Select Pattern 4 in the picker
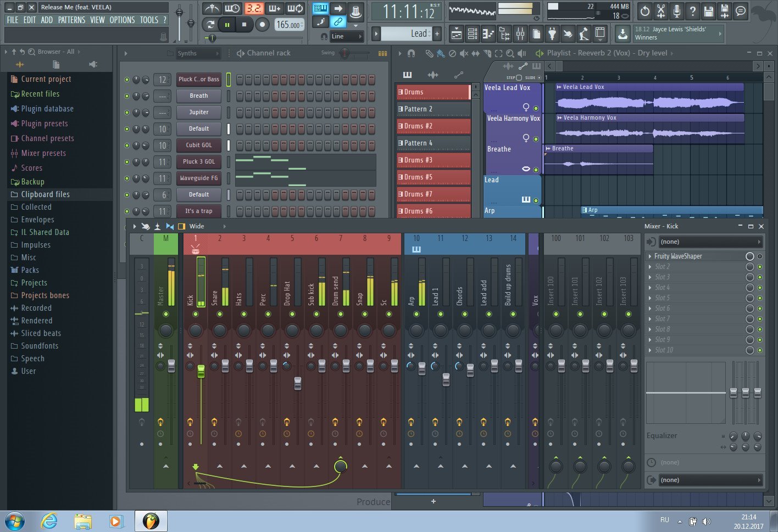Screen dimensions: 778x532 pyautogui.click(x=434, y=143)
